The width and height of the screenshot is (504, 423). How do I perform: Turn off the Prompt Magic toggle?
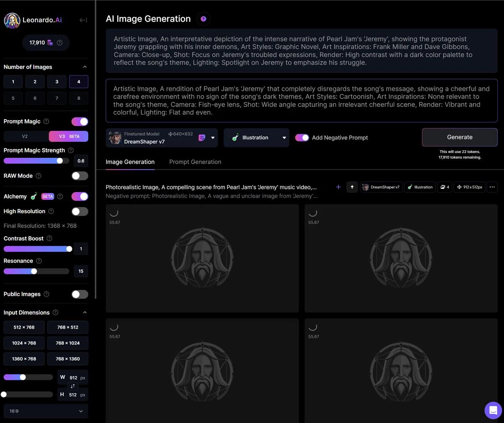point(80,121)
